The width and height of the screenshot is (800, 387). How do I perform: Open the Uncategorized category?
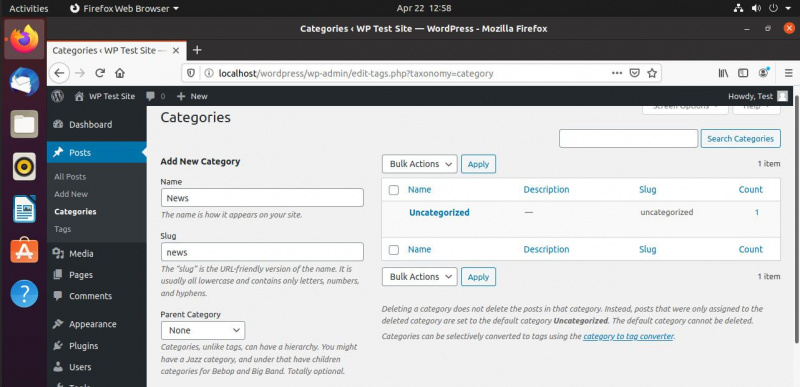click(439, 213)
